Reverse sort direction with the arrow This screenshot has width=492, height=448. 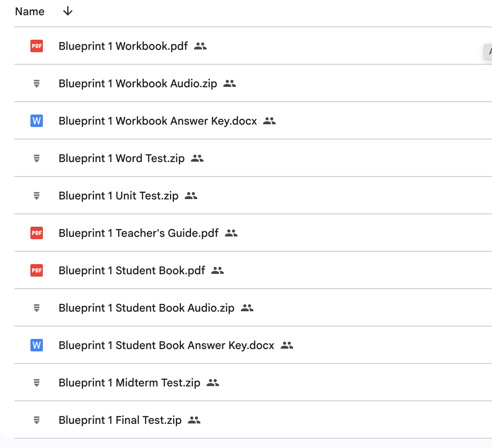[x=68, y=11]
